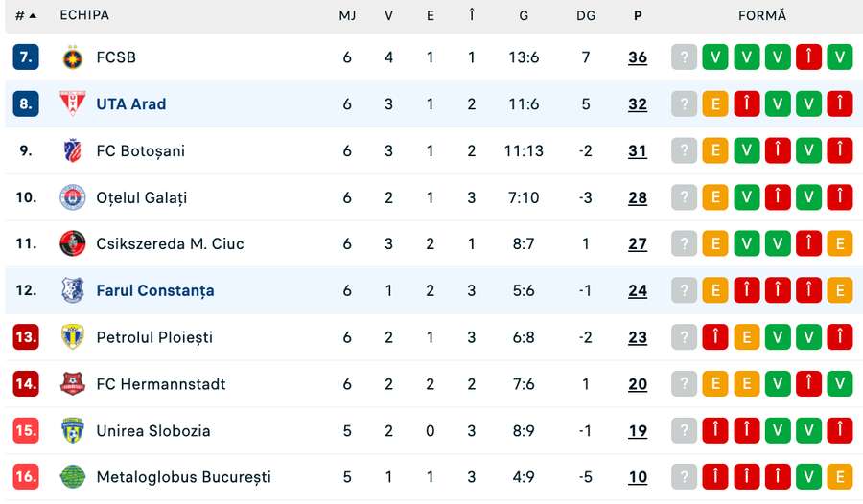
Task: Click the FC Botoșani team logo
Action: (x=72, y=150)
